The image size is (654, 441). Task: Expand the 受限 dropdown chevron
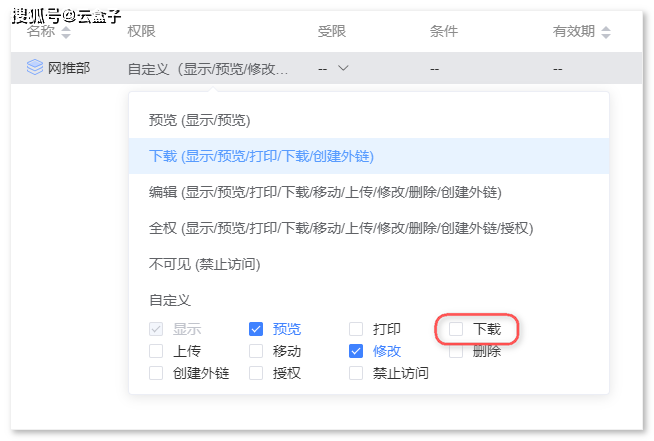pos(343,68)
